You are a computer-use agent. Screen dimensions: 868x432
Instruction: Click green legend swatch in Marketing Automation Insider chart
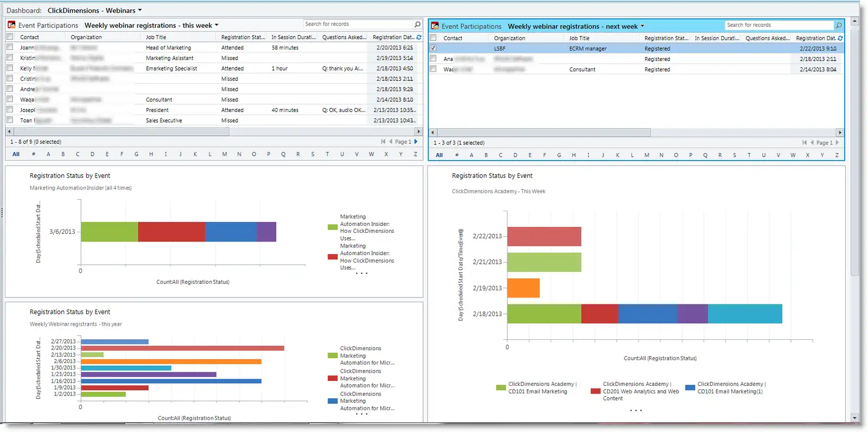[333, 227]
